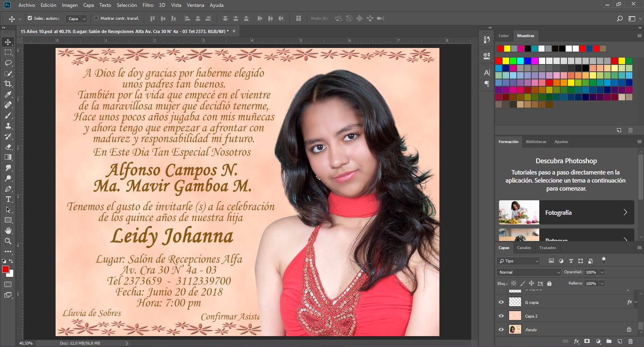Open the Filtro menu
This screenshot has height=347, width=644.
point(148,5)
